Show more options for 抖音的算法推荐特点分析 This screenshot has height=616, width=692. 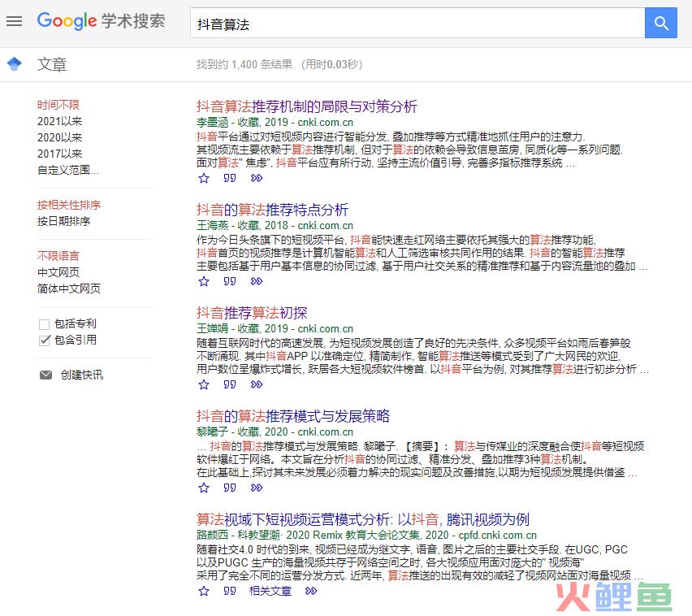click(257, 281)
